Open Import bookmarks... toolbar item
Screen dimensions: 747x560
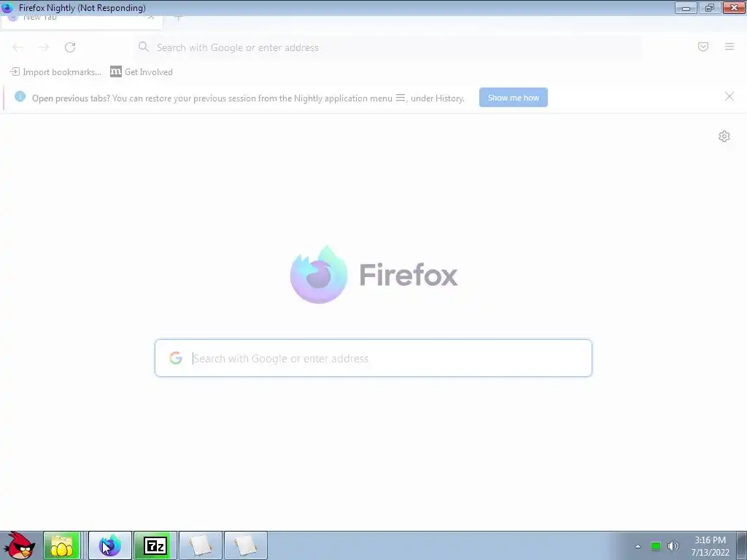55,72
